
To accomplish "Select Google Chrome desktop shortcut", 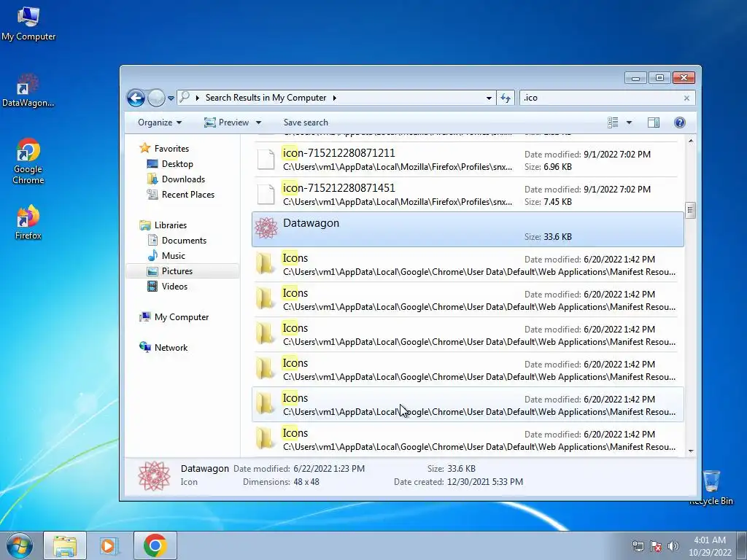I will point(28,161).
